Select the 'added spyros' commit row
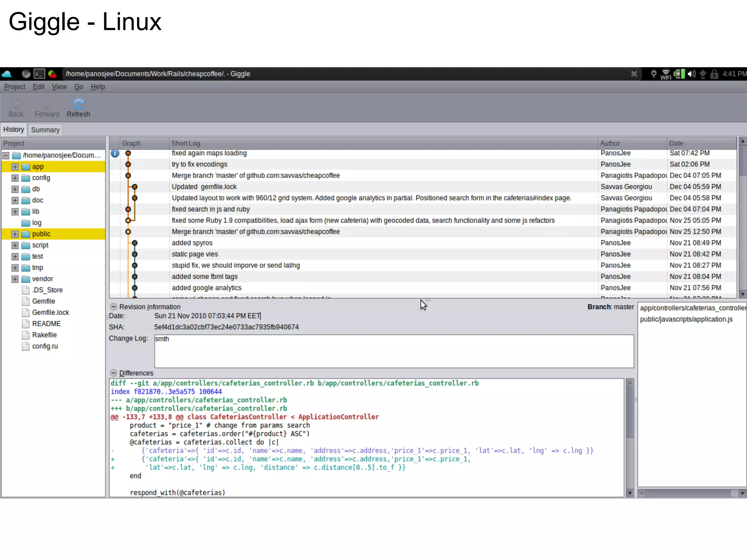 coord(192,243)
